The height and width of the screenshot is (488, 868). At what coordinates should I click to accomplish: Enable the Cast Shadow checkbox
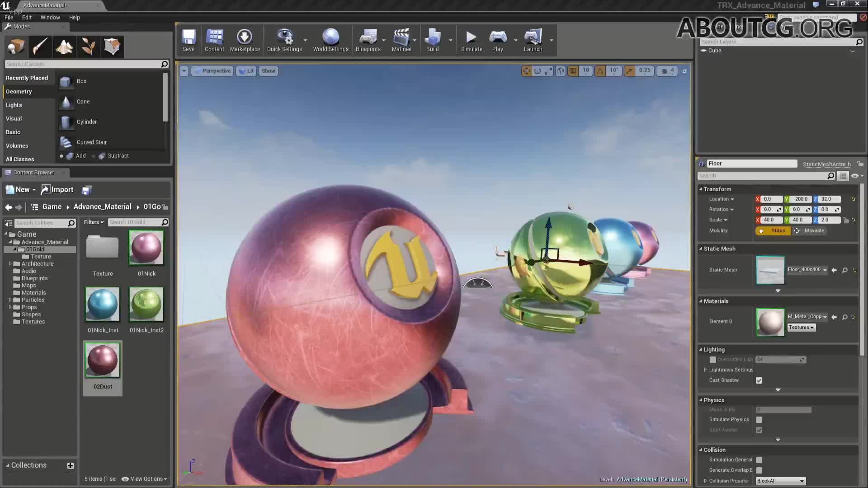point(759,380)
